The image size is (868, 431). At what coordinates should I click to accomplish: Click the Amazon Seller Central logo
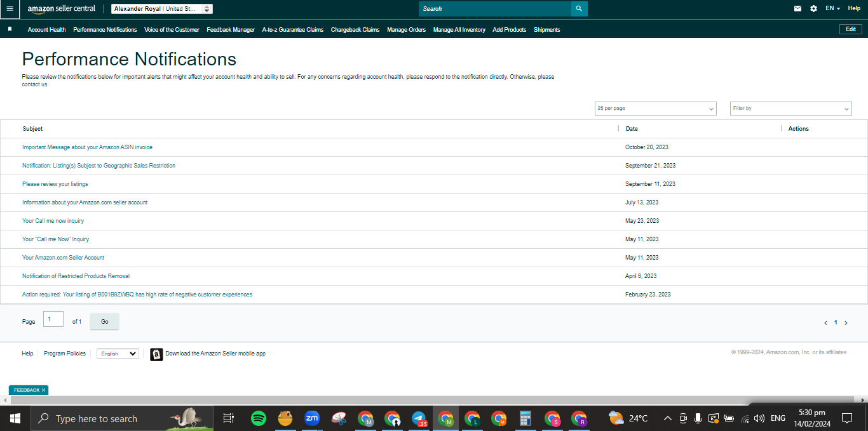pyautogui.click(x=62, y=9)
